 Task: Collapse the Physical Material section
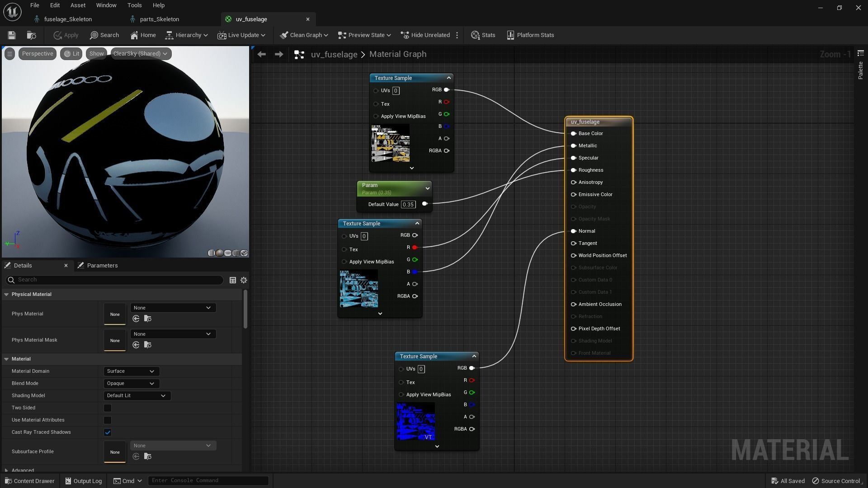6,295
